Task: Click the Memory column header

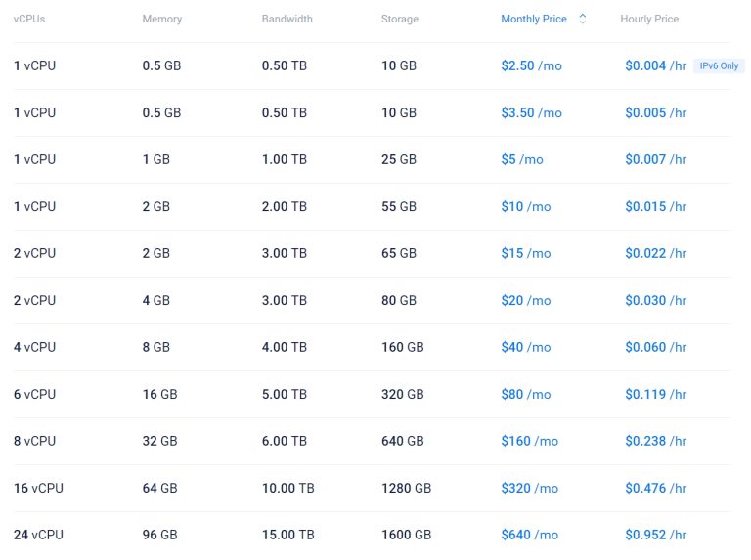Action: point(161,19)
